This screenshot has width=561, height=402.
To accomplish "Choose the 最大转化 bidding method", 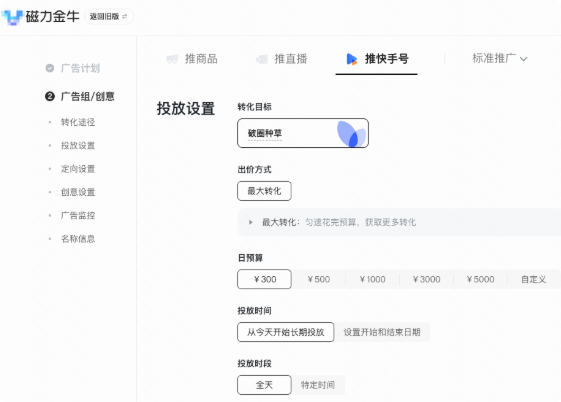I will pyautogui.click(x=264, y=191).
